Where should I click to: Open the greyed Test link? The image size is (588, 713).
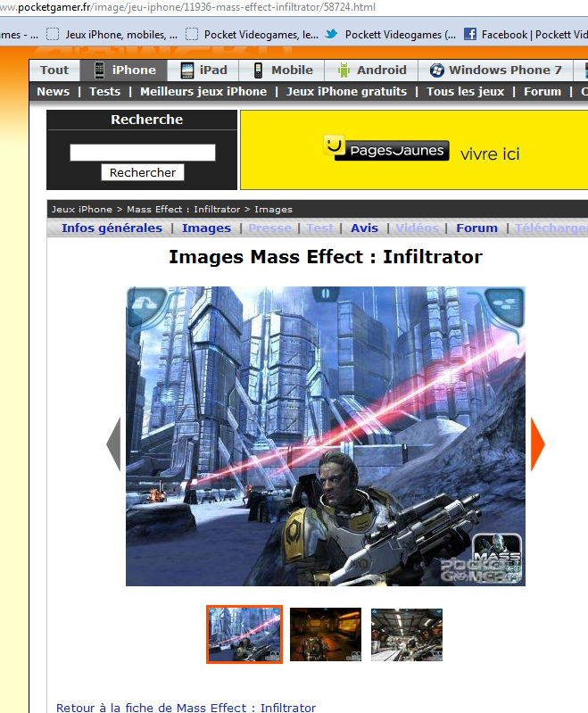tap(320, 228)
